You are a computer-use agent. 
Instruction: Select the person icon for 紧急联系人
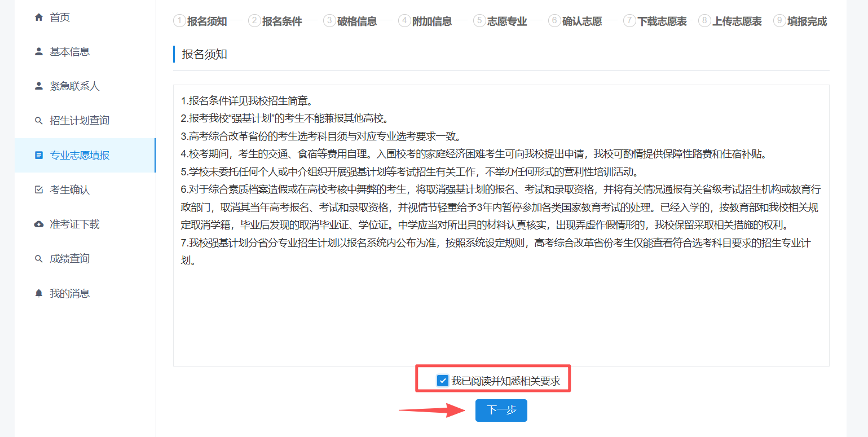click(39, 86)
